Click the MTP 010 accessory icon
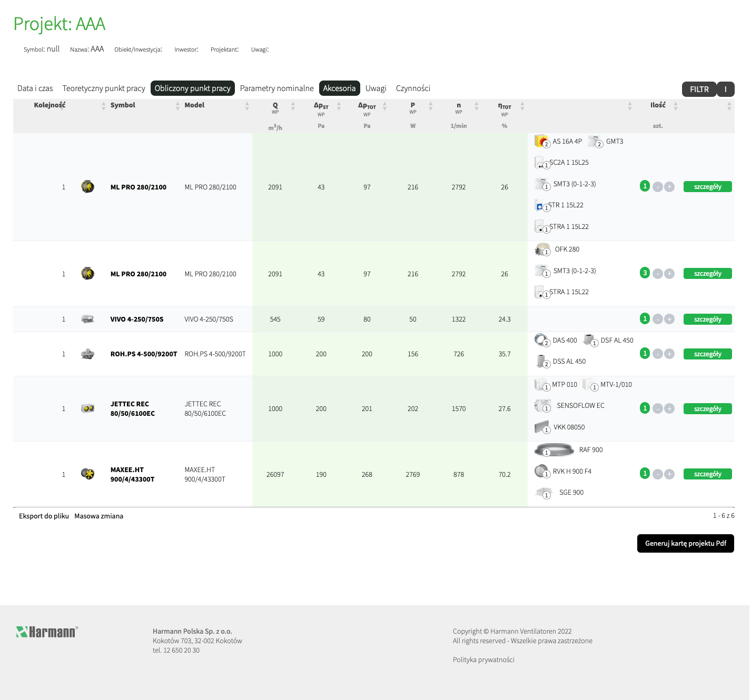 tap(541, 385)
